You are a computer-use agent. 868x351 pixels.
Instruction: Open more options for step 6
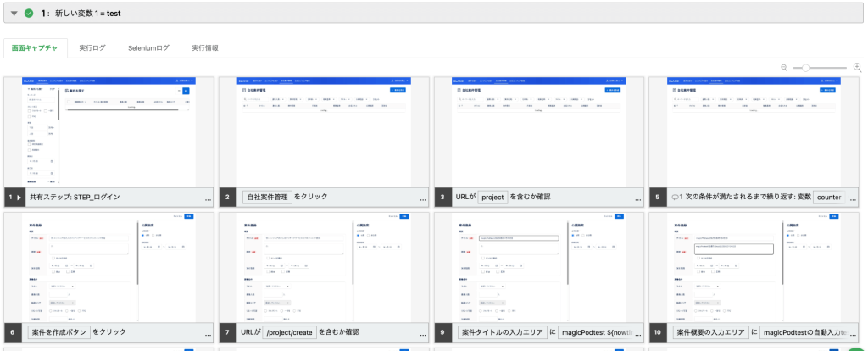point(208,335)
